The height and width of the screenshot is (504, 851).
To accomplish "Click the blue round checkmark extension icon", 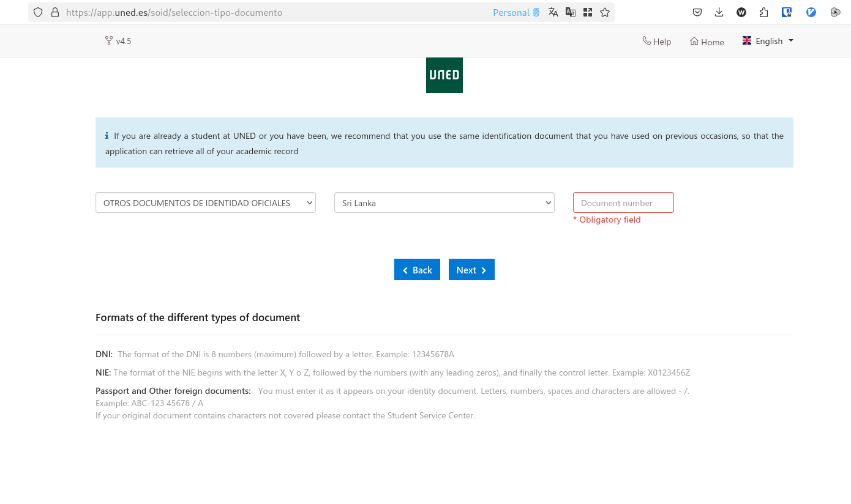I will point(811,12).
